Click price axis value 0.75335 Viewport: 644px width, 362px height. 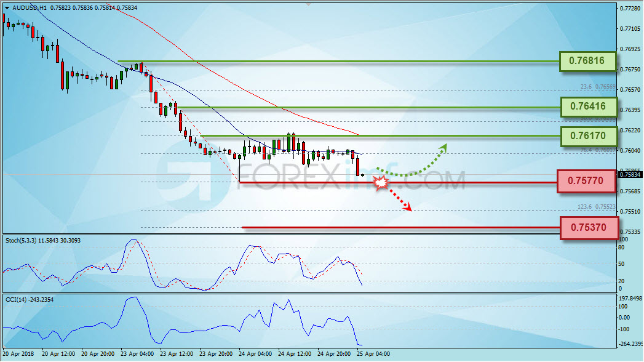(630, 232)
